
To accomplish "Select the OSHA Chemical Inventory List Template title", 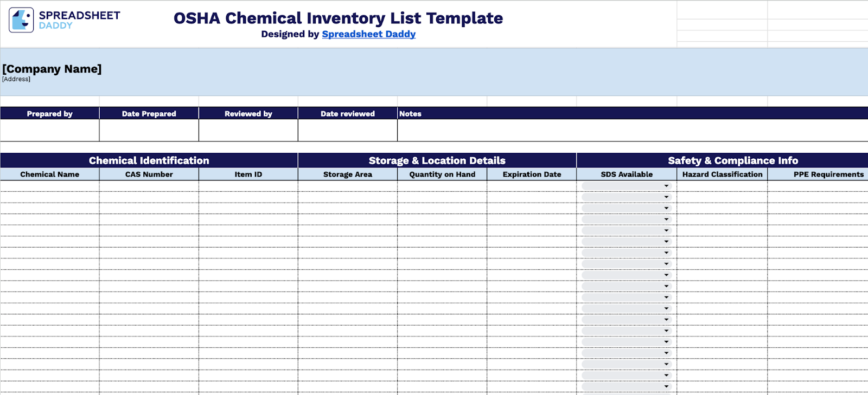I will coord(338,18).
